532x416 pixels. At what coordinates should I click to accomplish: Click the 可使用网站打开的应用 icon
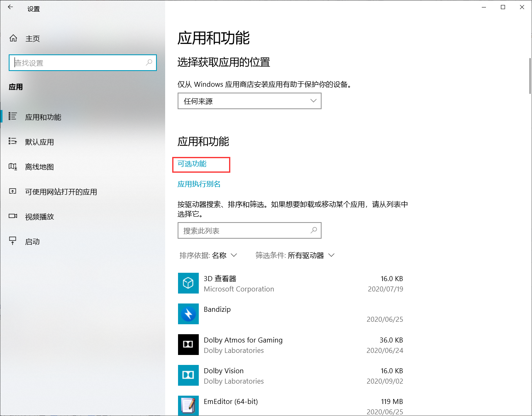tap(13, 191)
